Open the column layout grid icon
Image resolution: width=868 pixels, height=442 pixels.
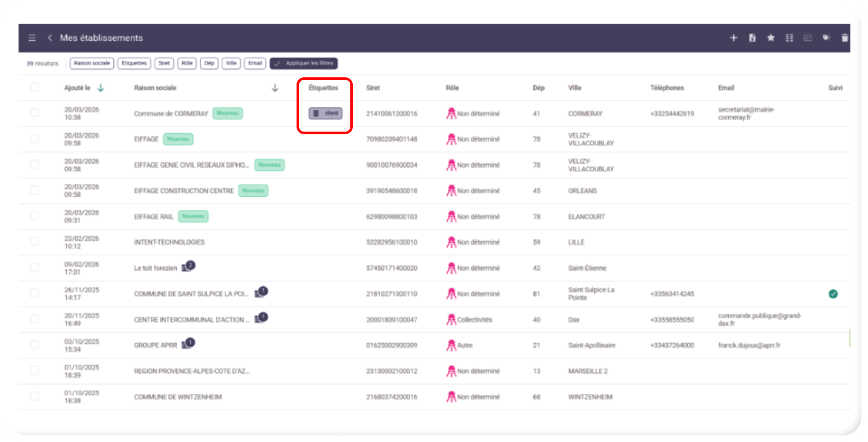pos(789,38)
